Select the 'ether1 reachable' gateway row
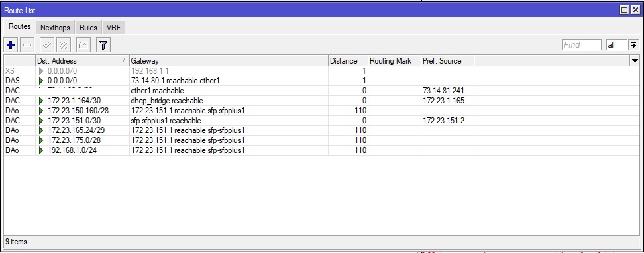Image resolution: width=644 pixels, height=253 pixels. point(321,91)
